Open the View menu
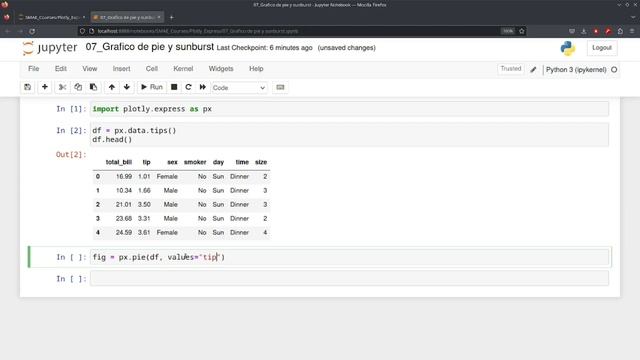 pyautogui.click(x=89, y=69)
